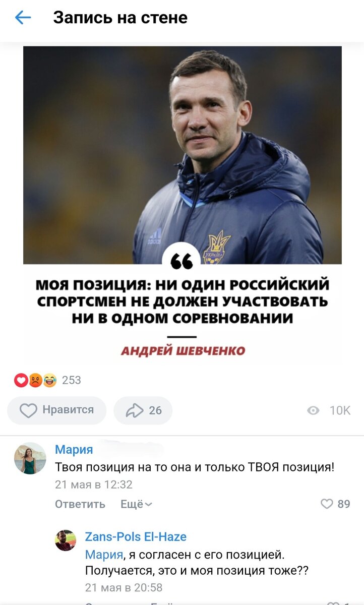Open the 21 мая в 20:58 timestamp
The image size is (364, 605).
pyautogui.click(x=124, y=587)
